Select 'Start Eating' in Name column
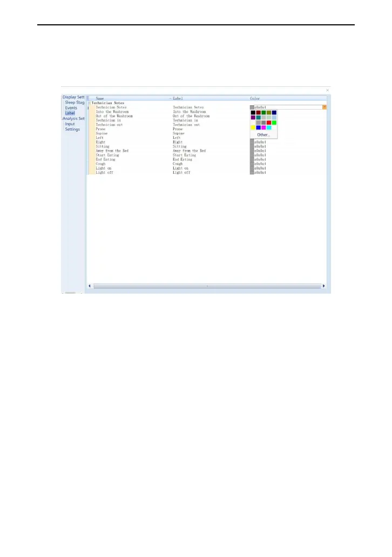 coord(107,155)
